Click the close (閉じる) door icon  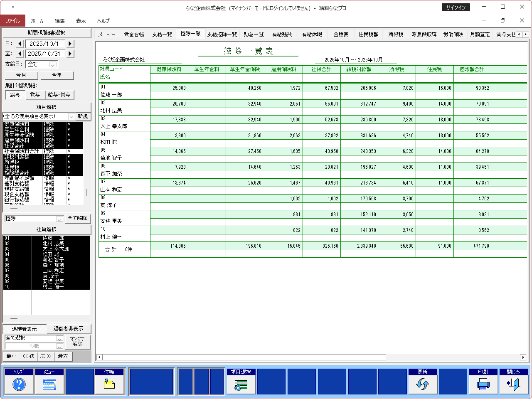tap(513, 384)
